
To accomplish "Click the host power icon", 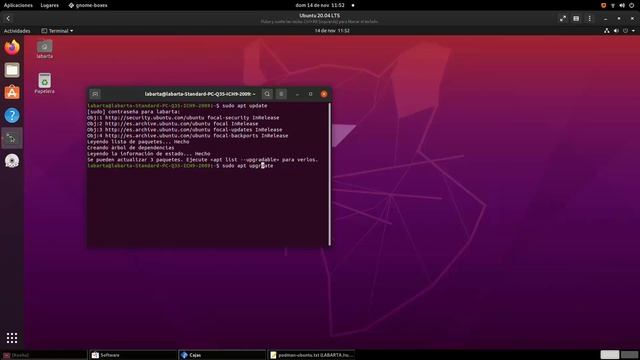I will [x=631, y=5].
